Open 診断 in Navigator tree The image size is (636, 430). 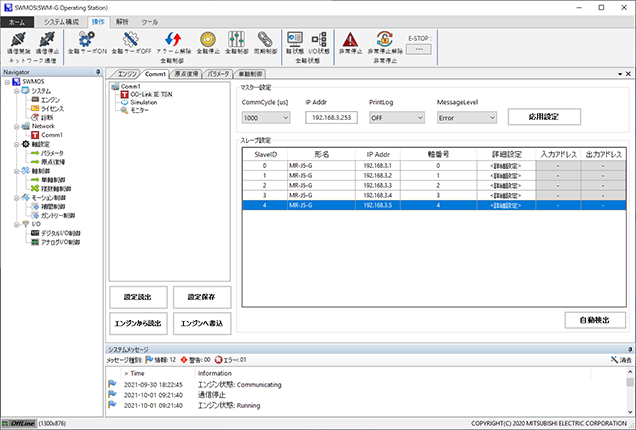42,118
